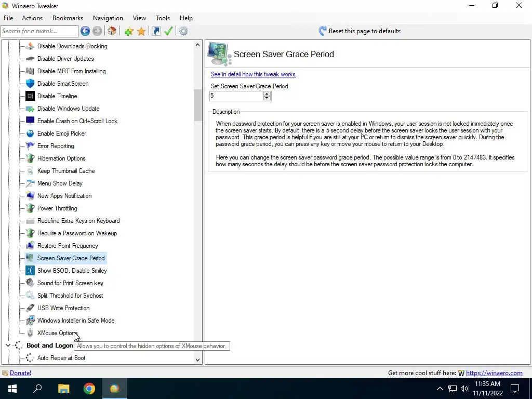
Task: Select Hibernation Options in the tree
Action: [x=61, y=158]
